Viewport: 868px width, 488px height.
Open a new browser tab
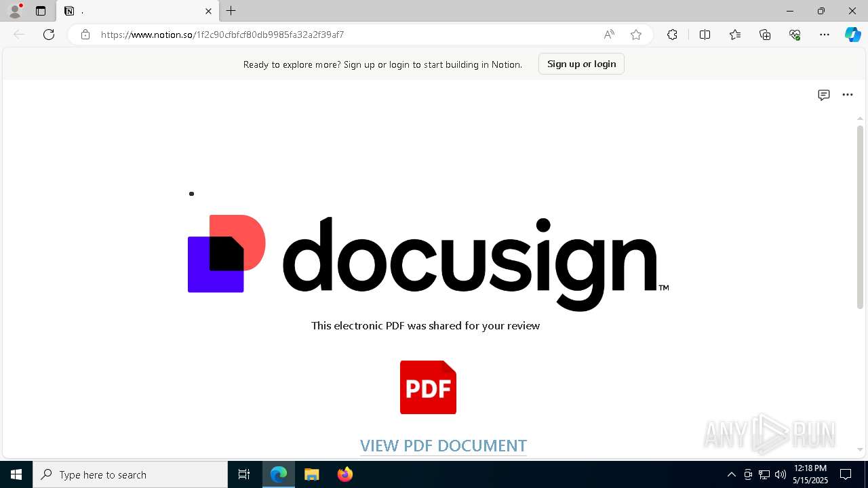(x=231, y=11)
